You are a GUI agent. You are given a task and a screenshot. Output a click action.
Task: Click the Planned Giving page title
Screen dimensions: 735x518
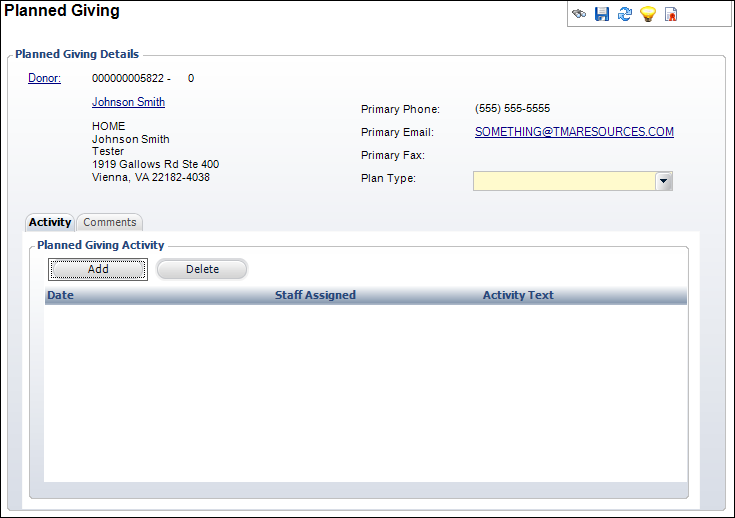coord(62,10)
